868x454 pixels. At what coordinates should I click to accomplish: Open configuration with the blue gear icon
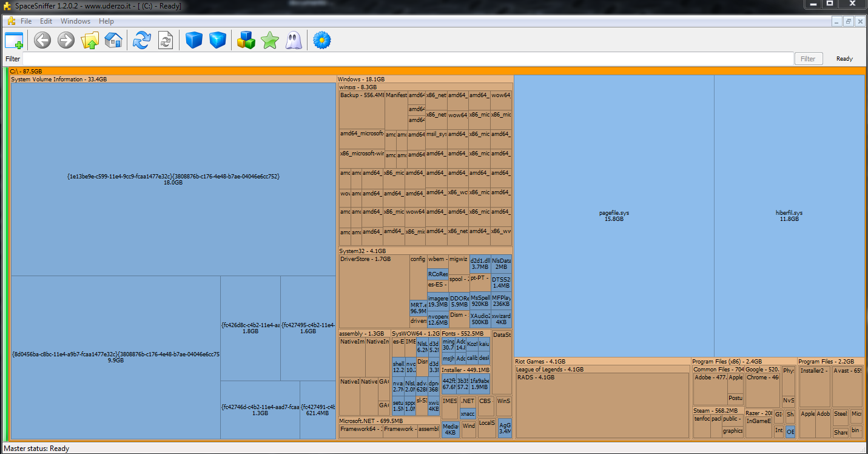click(322, 41)
